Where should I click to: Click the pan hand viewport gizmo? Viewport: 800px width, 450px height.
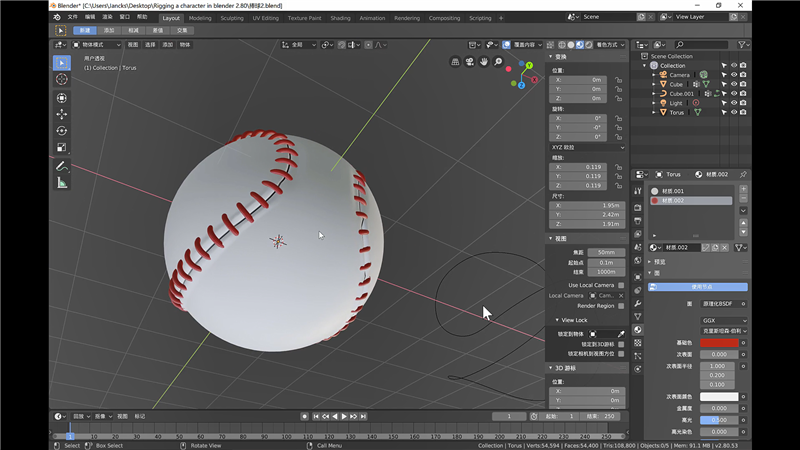pos(484,62)
